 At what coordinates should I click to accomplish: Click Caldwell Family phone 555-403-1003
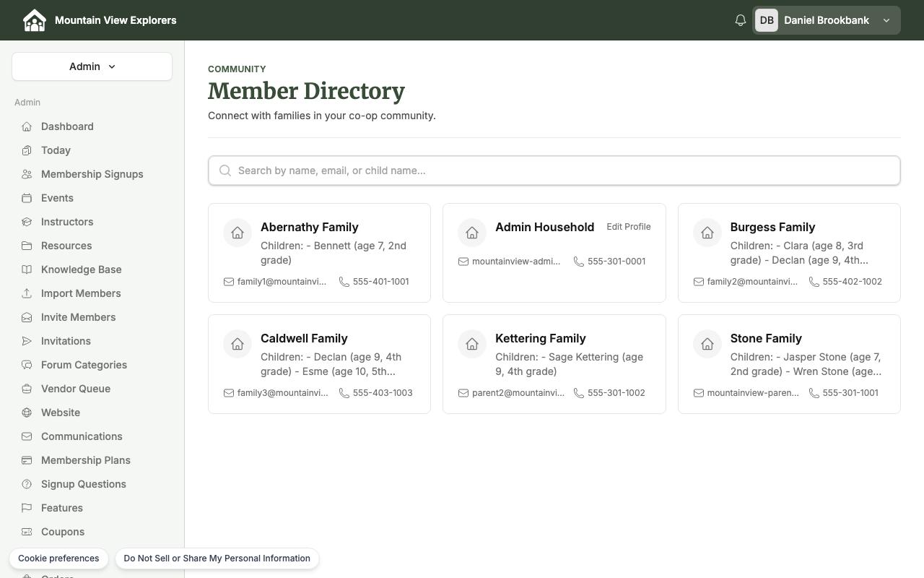coord(383,393)
